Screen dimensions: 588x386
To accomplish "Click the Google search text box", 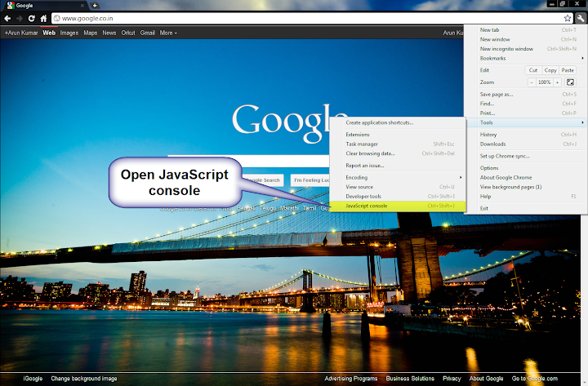I will 248,161.
